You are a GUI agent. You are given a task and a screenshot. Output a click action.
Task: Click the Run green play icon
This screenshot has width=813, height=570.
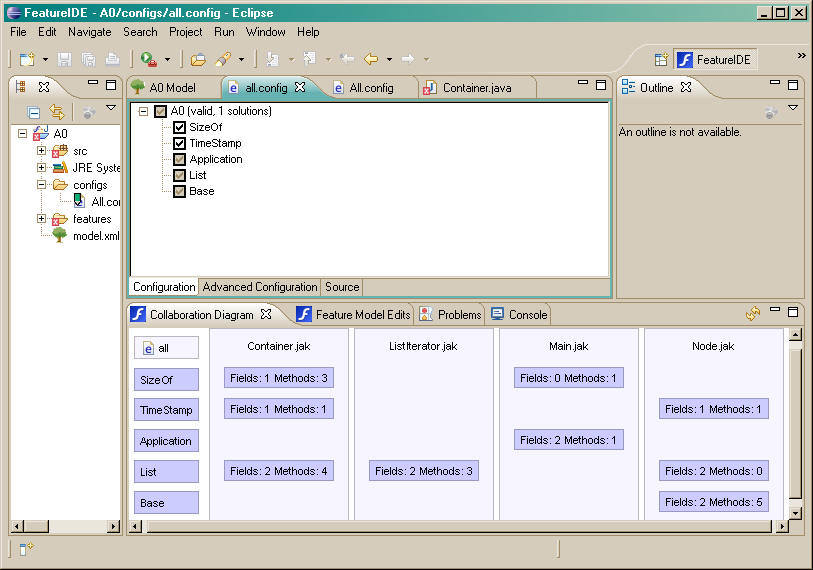[x=149, y=59]
